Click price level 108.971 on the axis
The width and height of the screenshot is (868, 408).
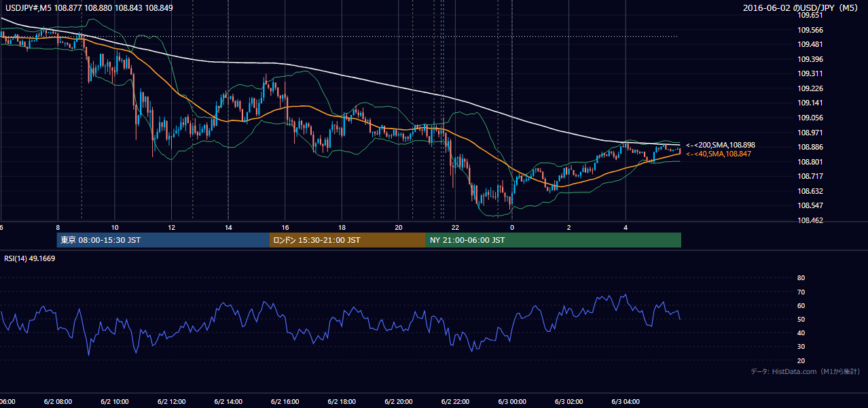point(810,133)
